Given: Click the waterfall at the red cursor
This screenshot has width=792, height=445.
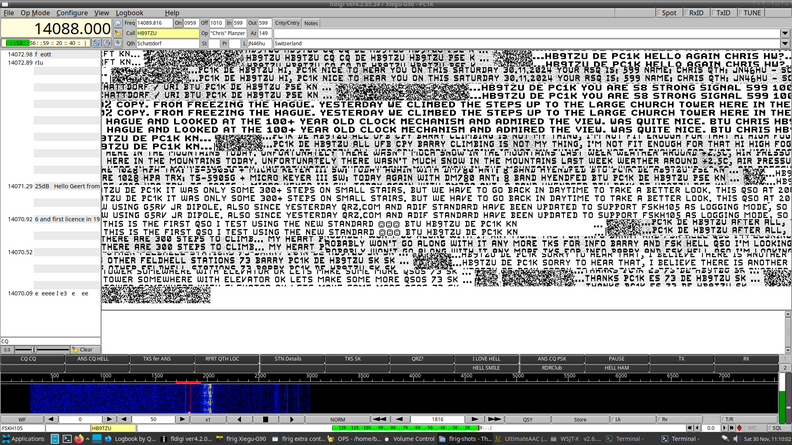Looking at the screenshot, I should click(x=188, y=399).
